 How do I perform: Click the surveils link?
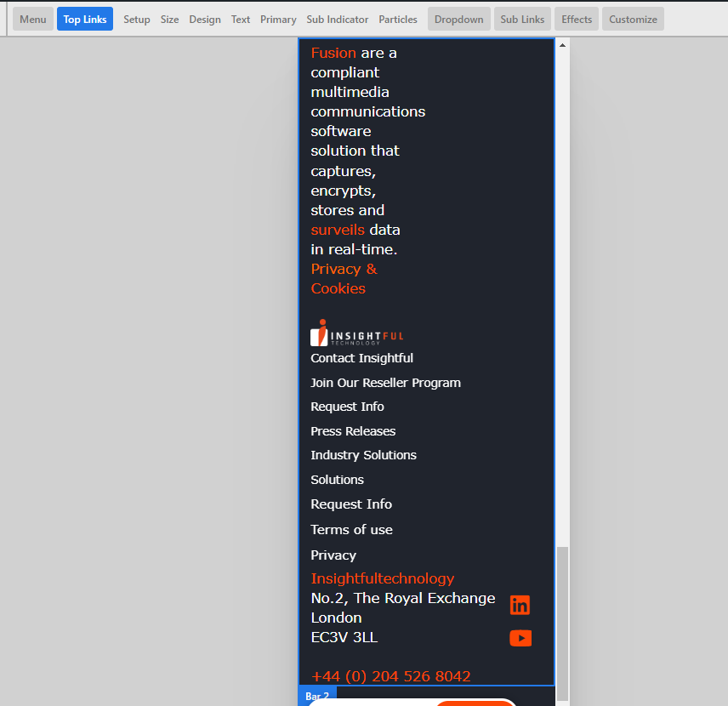point(338,230)
